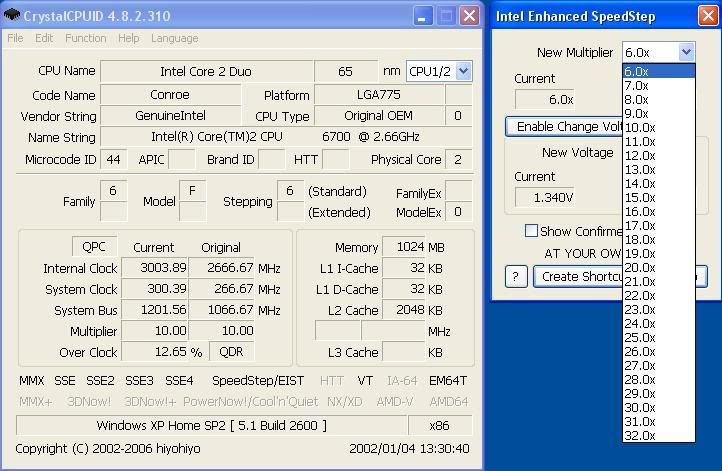Select 8.0x multiplier in list
The image size is (722, 471).
pyautogui.click(x=658, y=99)
